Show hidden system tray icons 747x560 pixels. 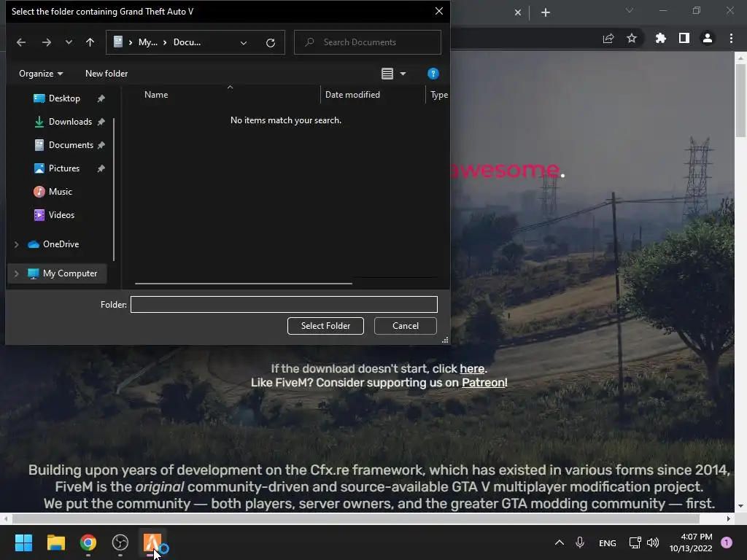point(560,542)
